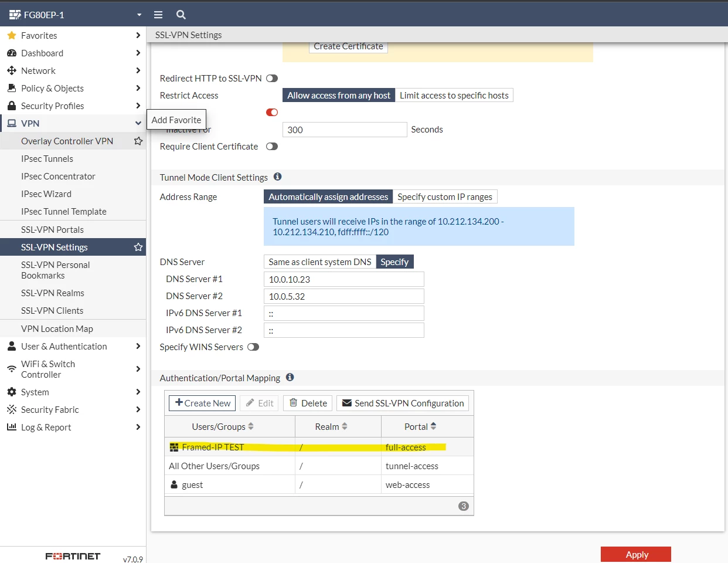Select the Framed-IP TEST group row
This screenshot has width=728, height=563.
(x=319, y=447)
